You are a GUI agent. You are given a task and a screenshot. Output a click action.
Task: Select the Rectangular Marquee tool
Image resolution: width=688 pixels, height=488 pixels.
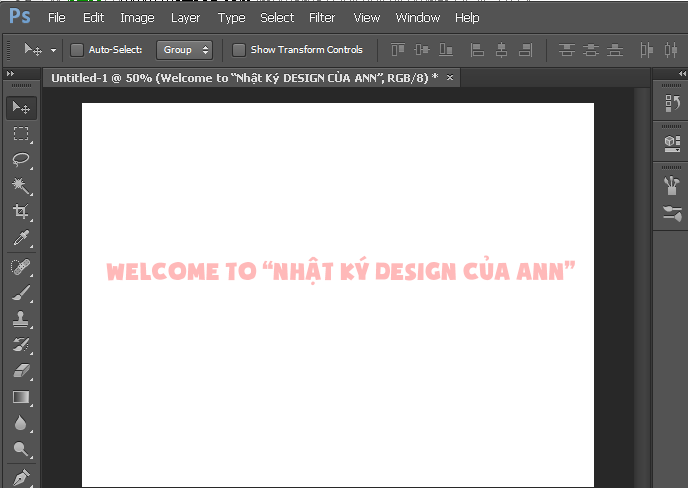(21, 133)
